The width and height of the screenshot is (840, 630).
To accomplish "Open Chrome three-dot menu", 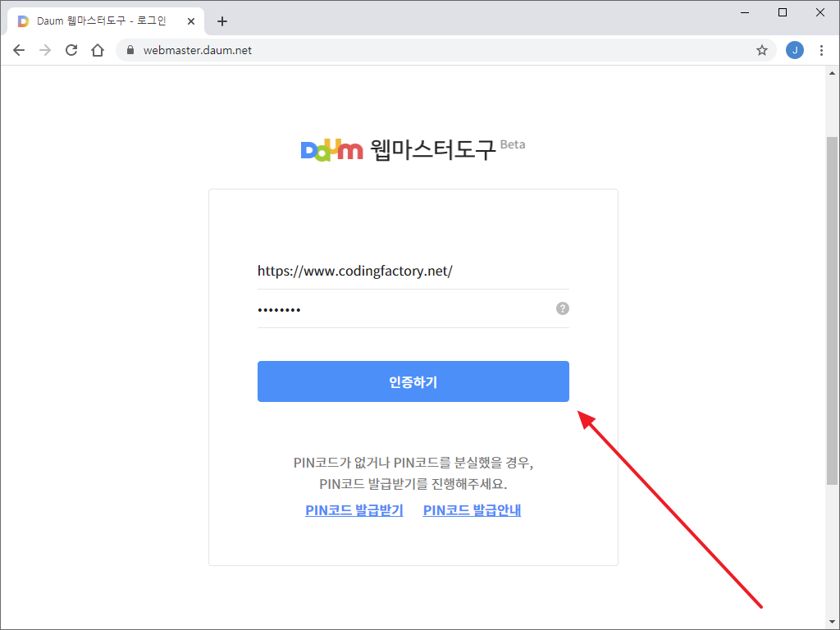I will (x=821, y=50).
